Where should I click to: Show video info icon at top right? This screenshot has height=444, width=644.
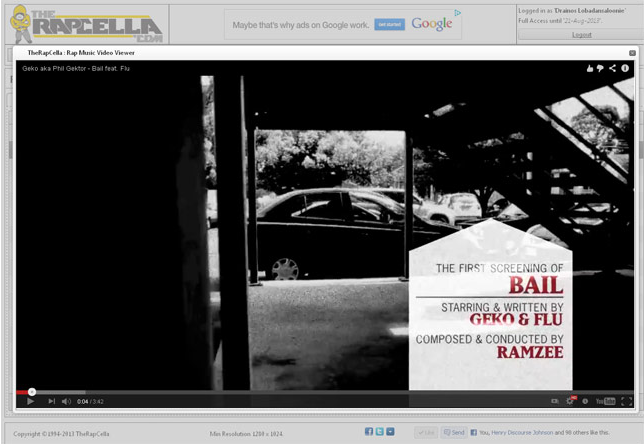pos(625,68)
